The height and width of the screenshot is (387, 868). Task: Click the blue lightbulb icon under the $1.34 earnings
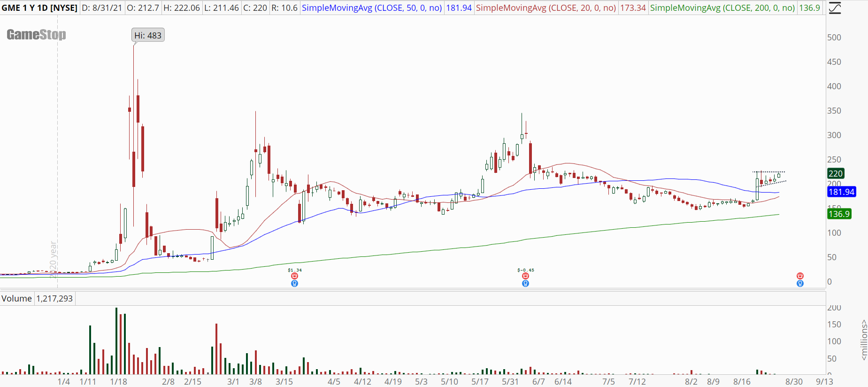(x=294, y=283)
